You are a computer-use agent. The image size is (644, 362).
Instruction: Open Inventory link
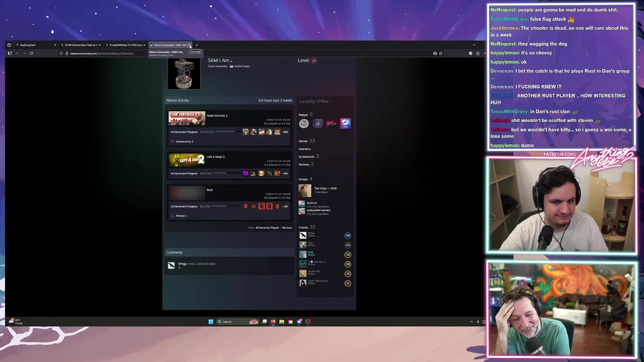tap(304, 149)
